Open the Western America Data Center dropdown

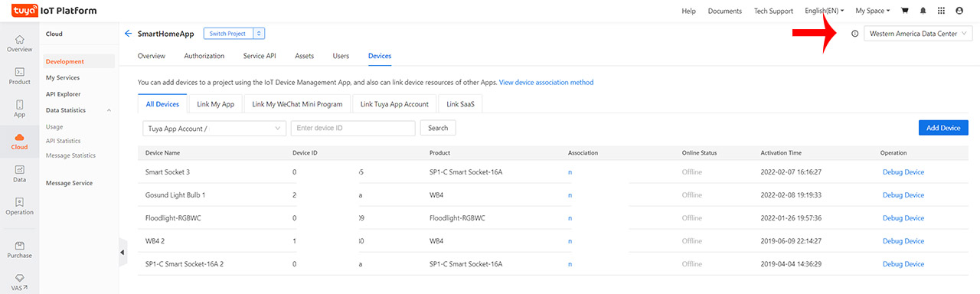[x=919, y=34]
